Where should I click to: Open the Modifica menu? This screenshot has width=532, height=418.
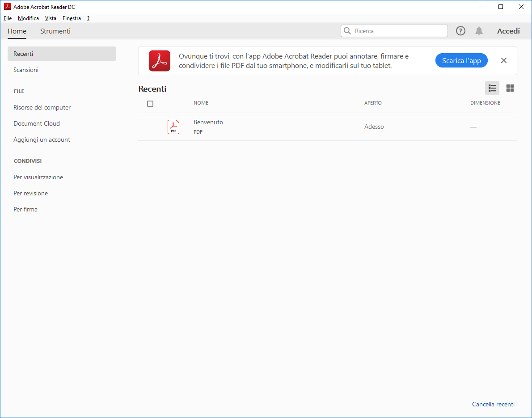(28, 18)
